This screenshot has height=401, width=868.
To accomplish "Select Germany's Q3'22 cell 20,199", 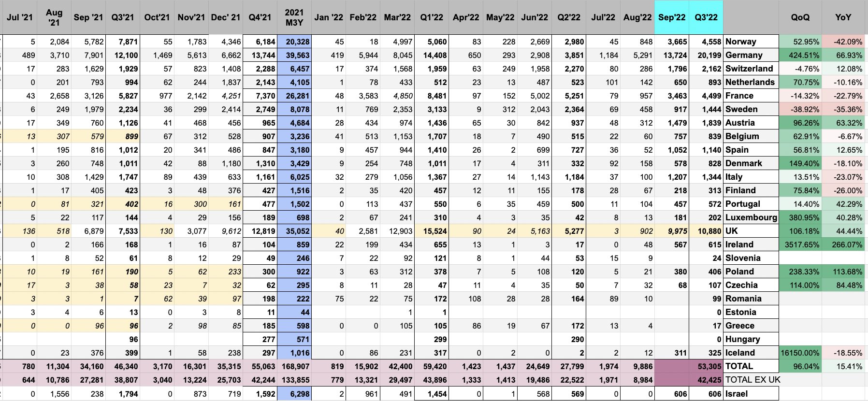I will tap(706, 55).
